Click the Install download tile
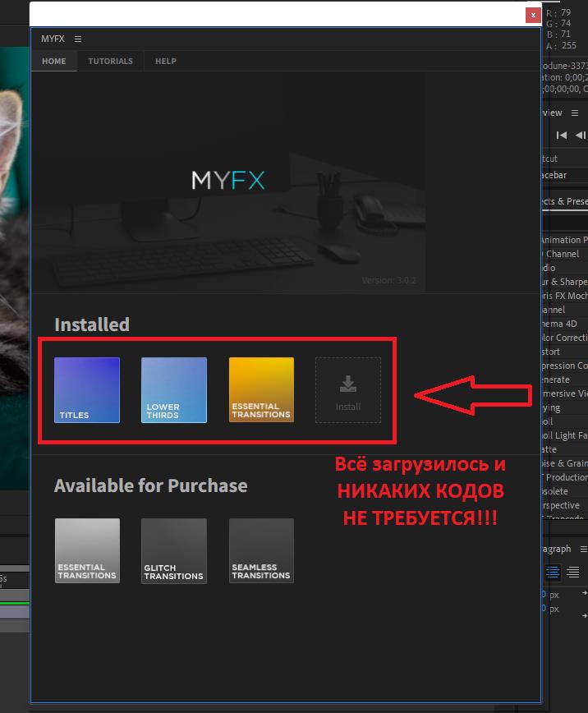Screen dimensions: 588x713 tap(348, 390)
